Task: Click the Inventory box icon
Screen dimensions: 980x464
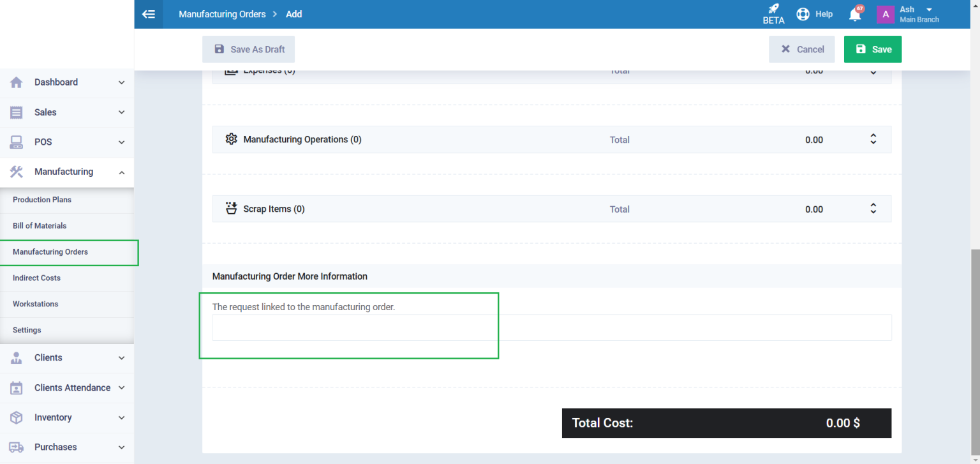Action: pos(17,417)
